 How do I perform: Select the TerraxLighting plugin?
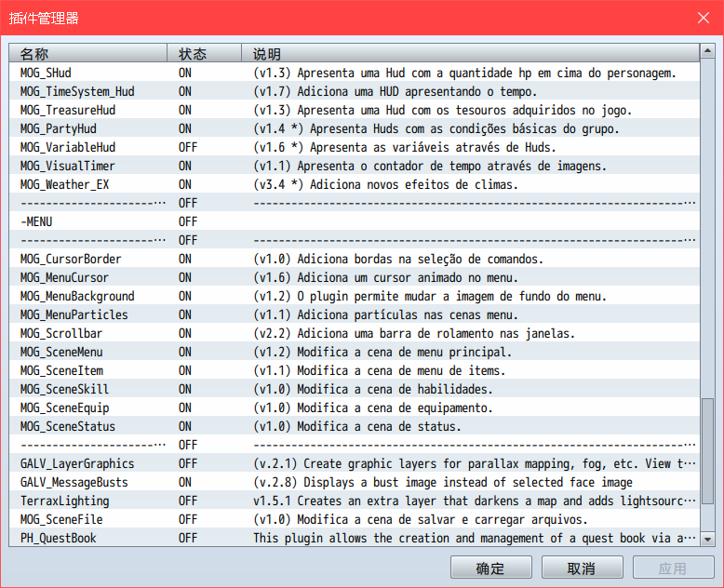(355, 501)
